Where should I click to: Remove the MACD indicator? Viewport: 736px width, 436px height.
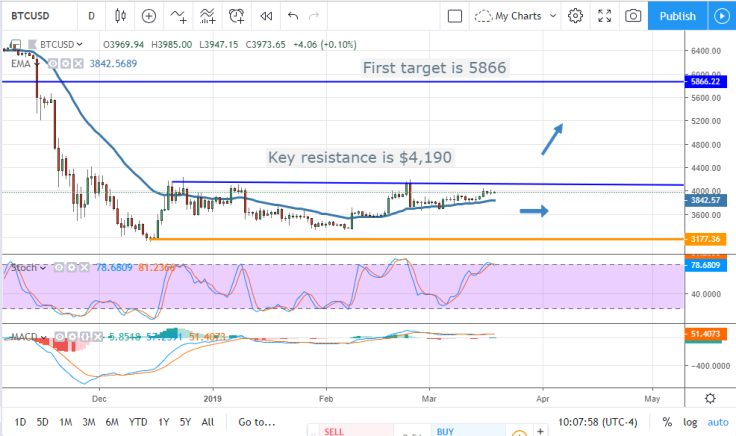(x=97, y=337)
